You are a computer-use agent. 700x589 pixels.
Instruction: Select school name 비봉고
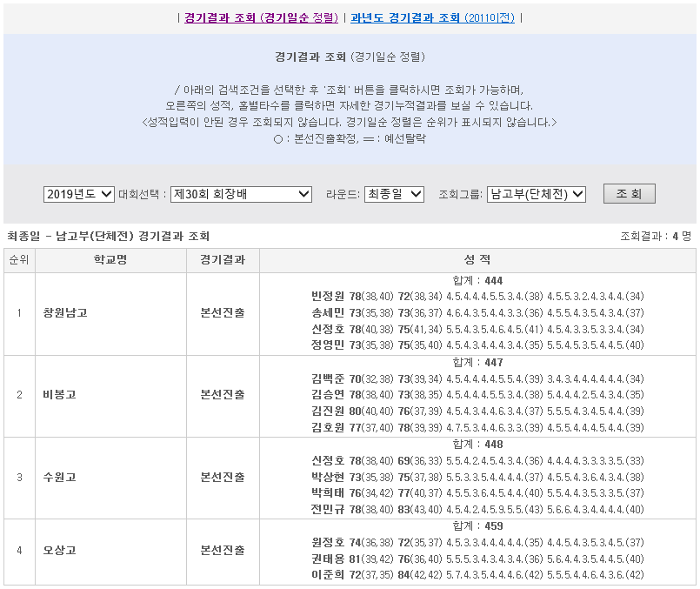pyautogui.click(x=60, y=395)
